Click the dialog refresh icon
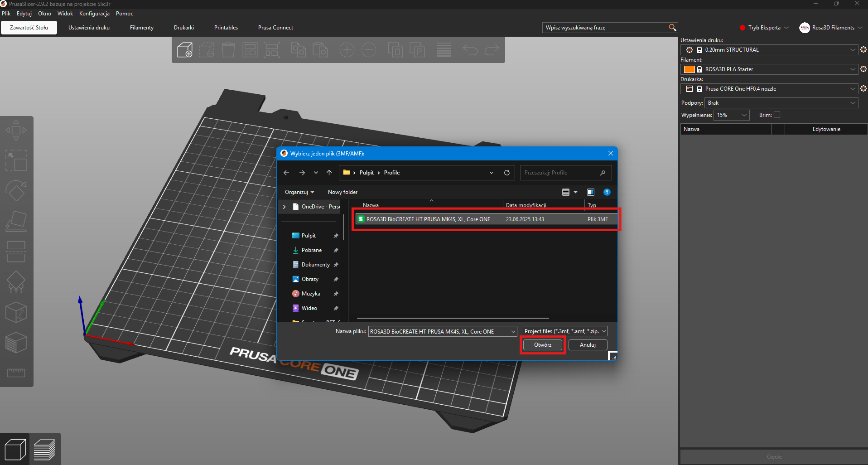 pyautogui.click(x=507, y=173)
